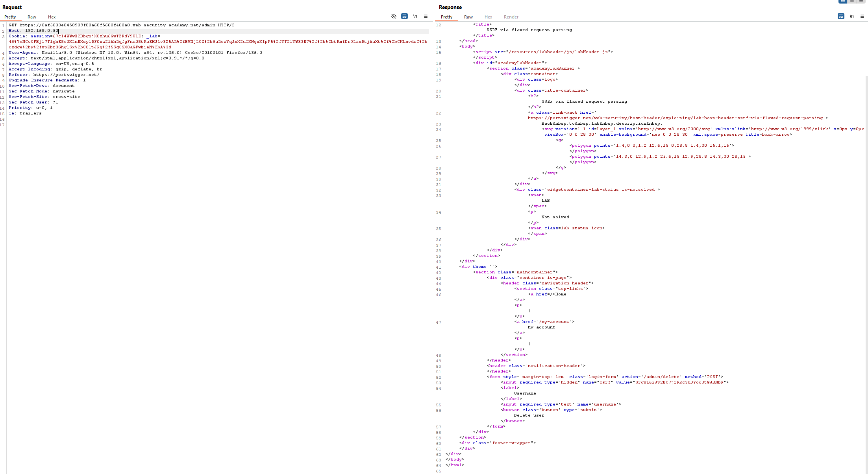The width and height of the screenshot is (868, 474).
Task: Click the Request Pretty tab
Action: [x=10, y=17]
